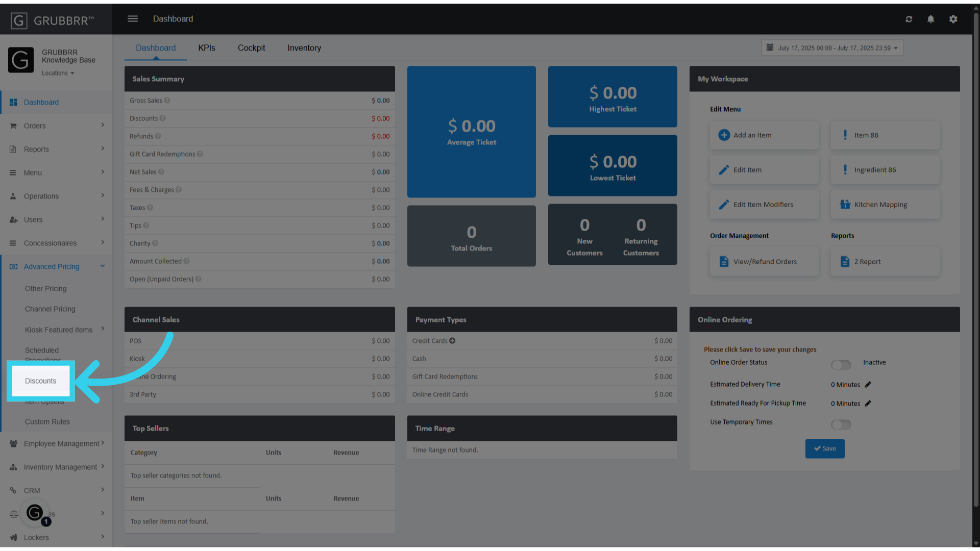Click the Add an Item plus icon

[x=724, y=135]
